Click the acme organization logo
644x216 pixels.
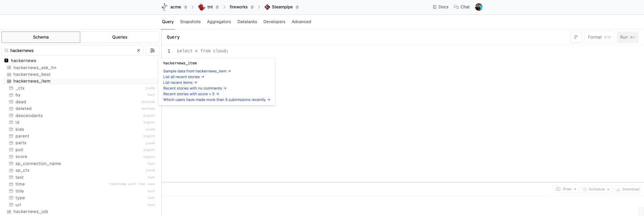(165, 7)
